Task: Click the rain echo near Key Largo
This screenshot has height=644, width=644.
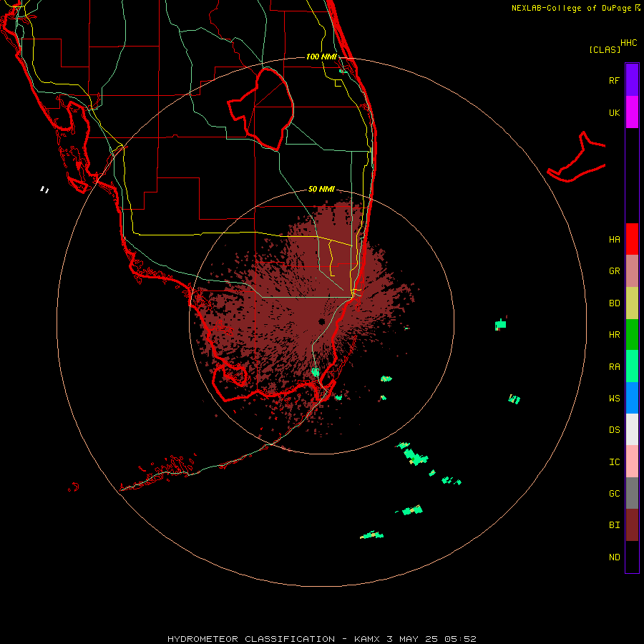Action: (338, 397)
